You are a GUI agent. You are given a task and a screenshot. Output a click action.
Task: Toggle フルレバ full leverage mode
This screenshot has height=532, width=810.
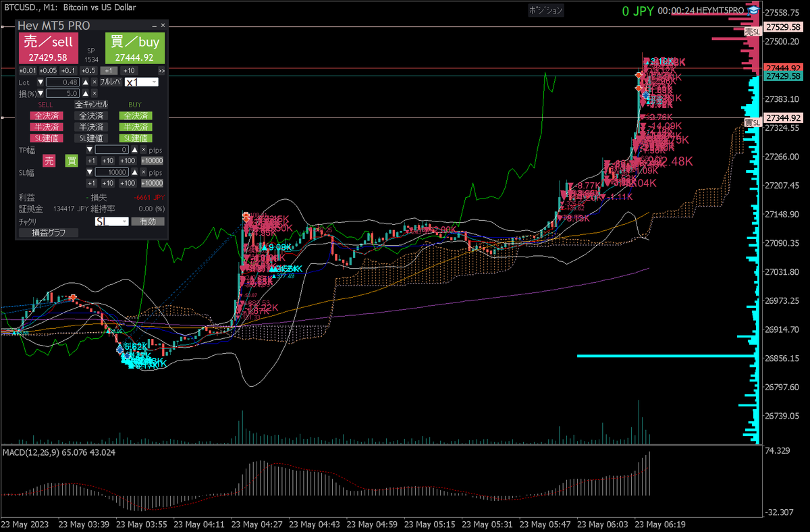coord(111,82)
